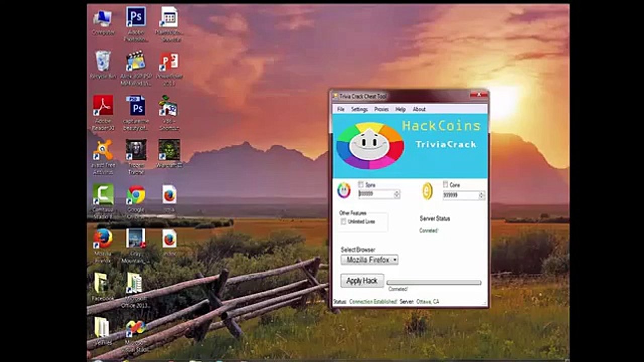Tick the Unlimited Lives checkbox
This screenshot has height=362, width=644.
tap(343, 221)
